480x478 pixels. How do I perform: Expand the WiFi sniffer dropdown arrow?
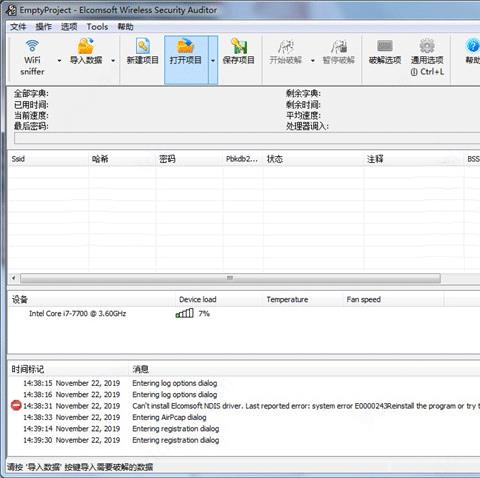pyautogui.click(x=59, y=60)
